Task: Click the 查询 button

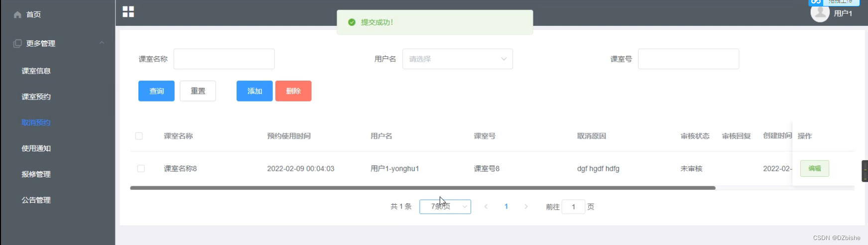Action: point(156,91)
